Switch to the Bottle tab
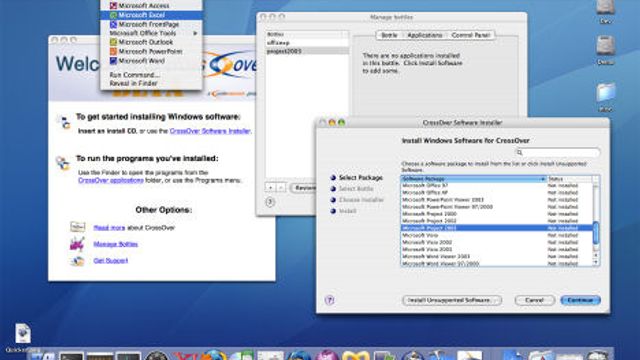Viewport: 640px width, 360px height. (389, 36)
